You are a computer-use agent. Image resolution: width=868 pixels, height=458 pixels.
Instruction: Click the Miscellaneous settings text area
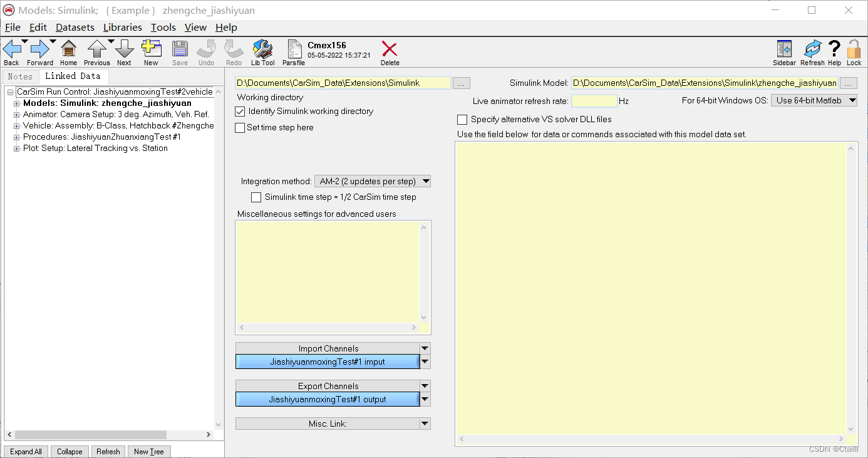[328, 272]
